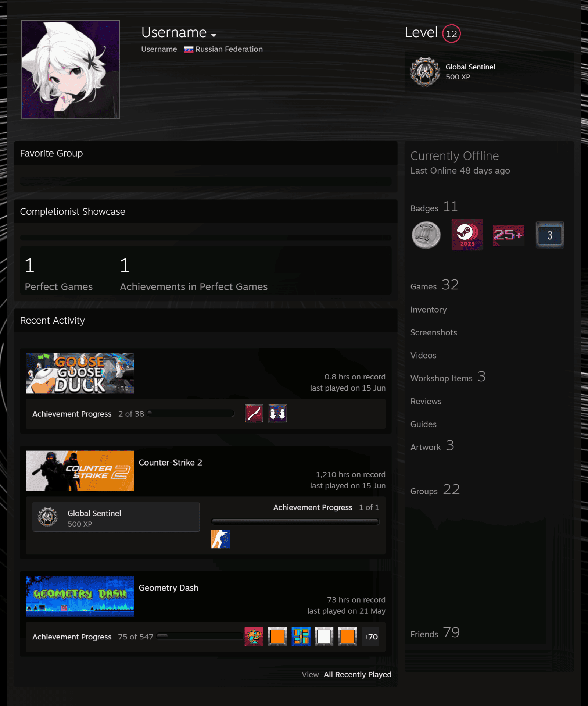Open the Reviews link
Screen dimensions: 588x706
click(426, 401)
